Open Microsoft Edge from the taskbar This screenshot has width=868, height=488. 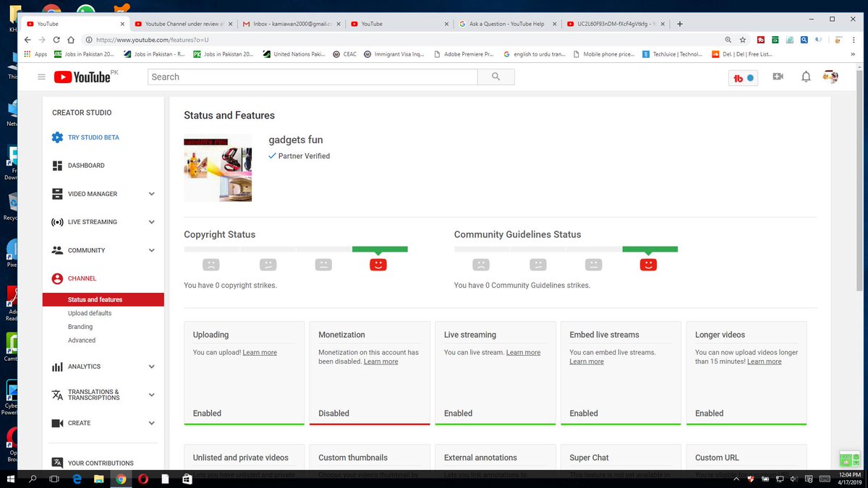click(x=76, y=479)
